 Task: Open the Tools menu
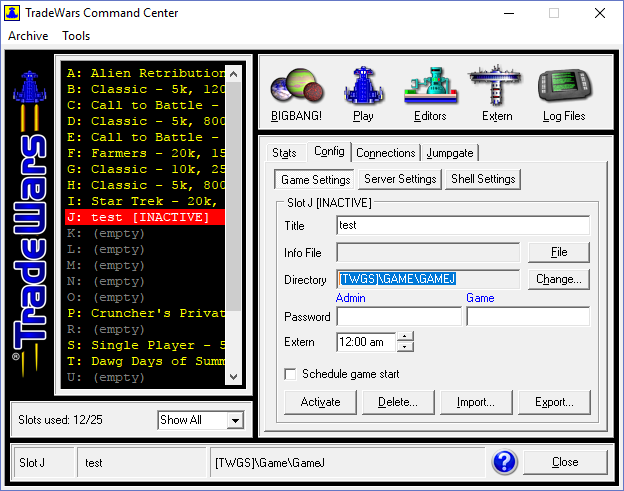click(76, 36)
